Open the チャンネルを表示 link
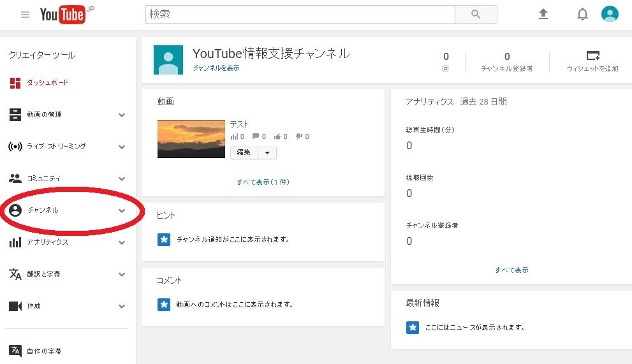The image size is (632, 364). pos(216,68)
